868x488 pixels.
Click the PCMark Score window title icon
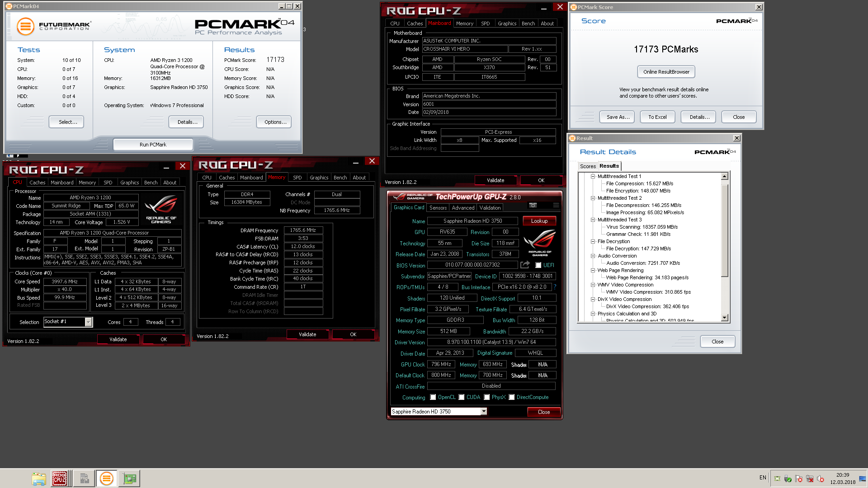573,7
